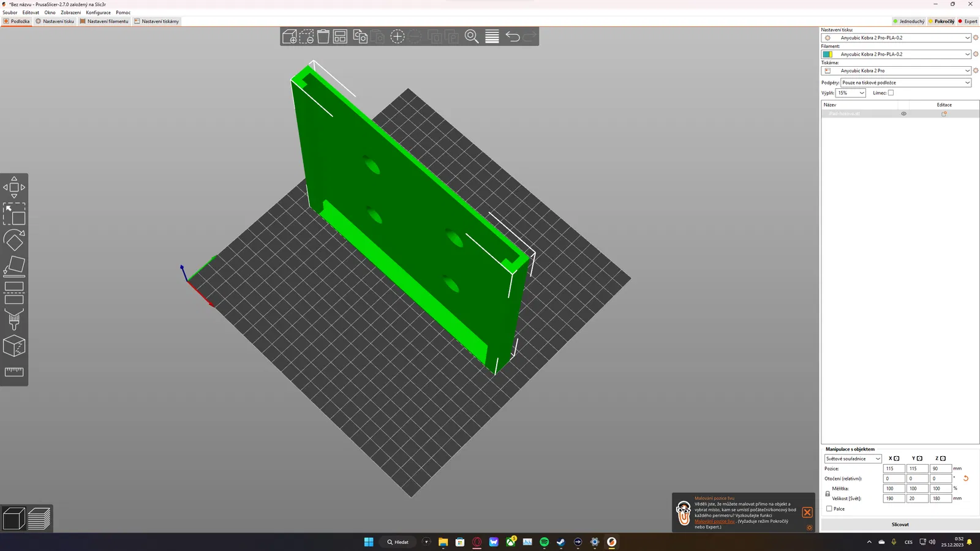This screenshot has height=551, width=980.
Task: Open Spotify from the taskbar
Action: pos(544,542)
